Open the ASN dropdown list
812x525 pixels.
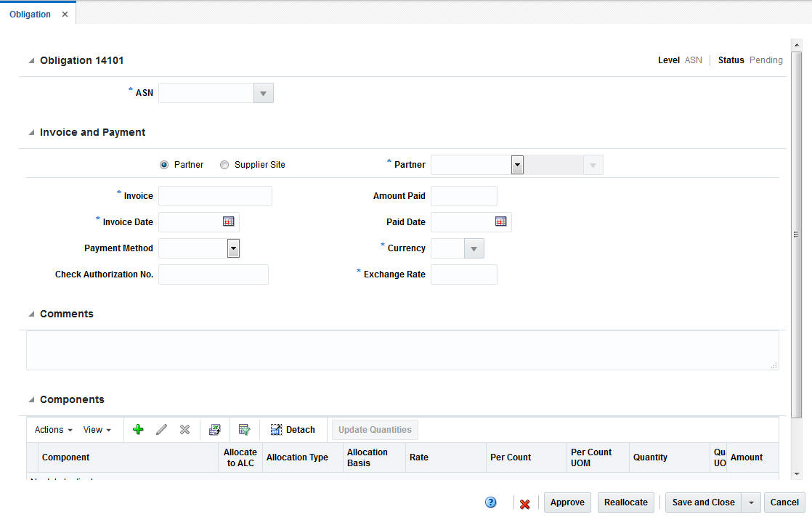263,93
